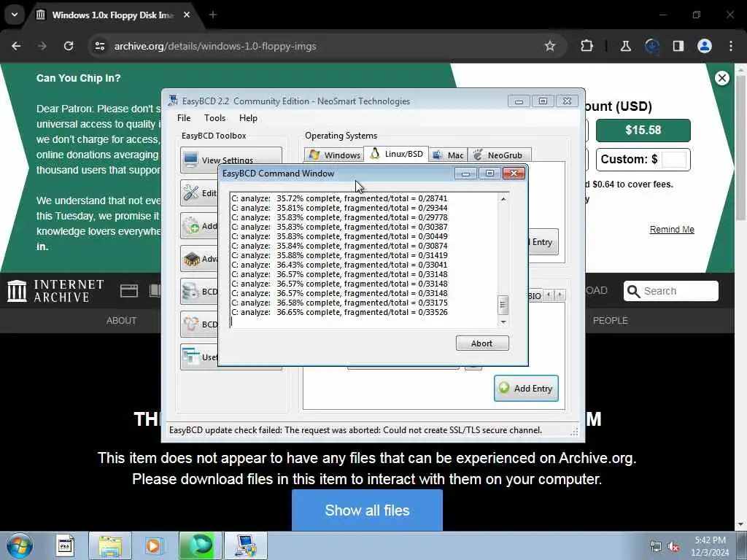Click the browser reload icon
This screenshot has height=560, width=747.
[x=69, y=46]
